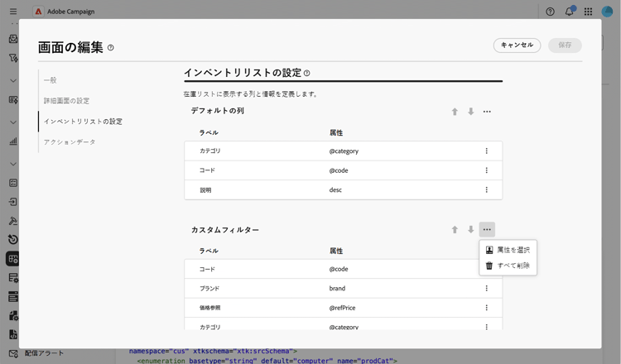621x364 pixels.
Task: Select インベントリリストの設定 in the side navigation
Action: pos(83,122)
